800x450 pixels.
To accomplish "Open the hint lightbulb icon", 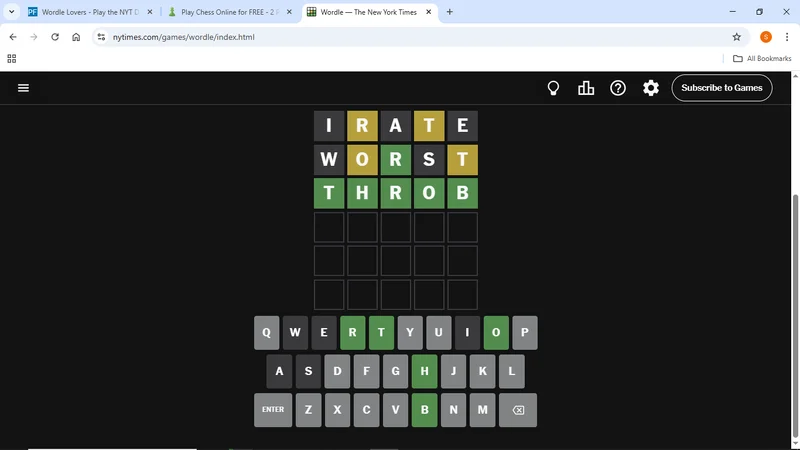I will [553, 88].
